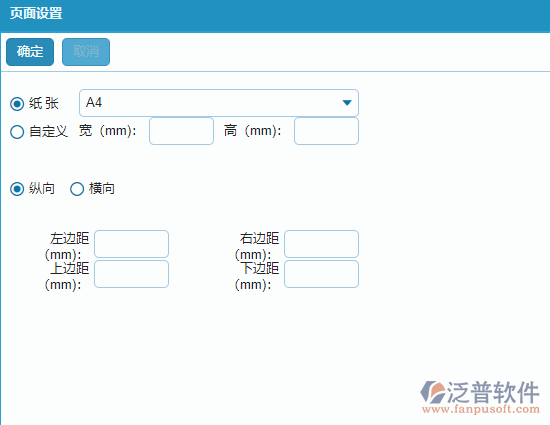Screen dimensions: 550x425
Task: Click the 高 (mm) height input field
Action: [326, 131]
